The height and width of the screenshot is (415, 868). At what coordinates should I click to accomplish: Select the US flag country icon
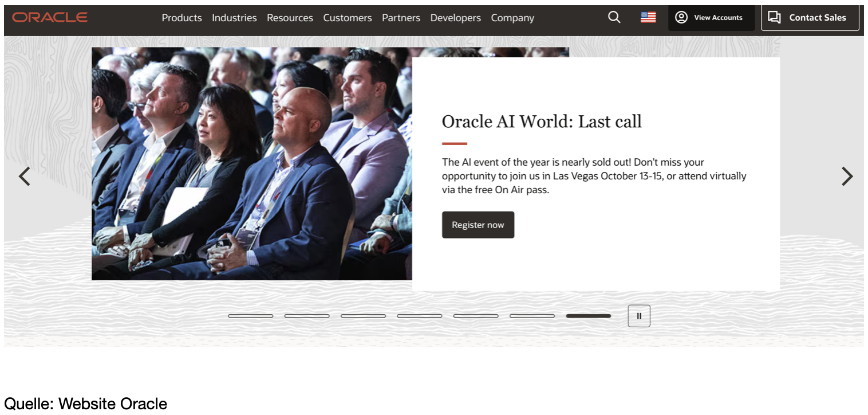[648, 17]
